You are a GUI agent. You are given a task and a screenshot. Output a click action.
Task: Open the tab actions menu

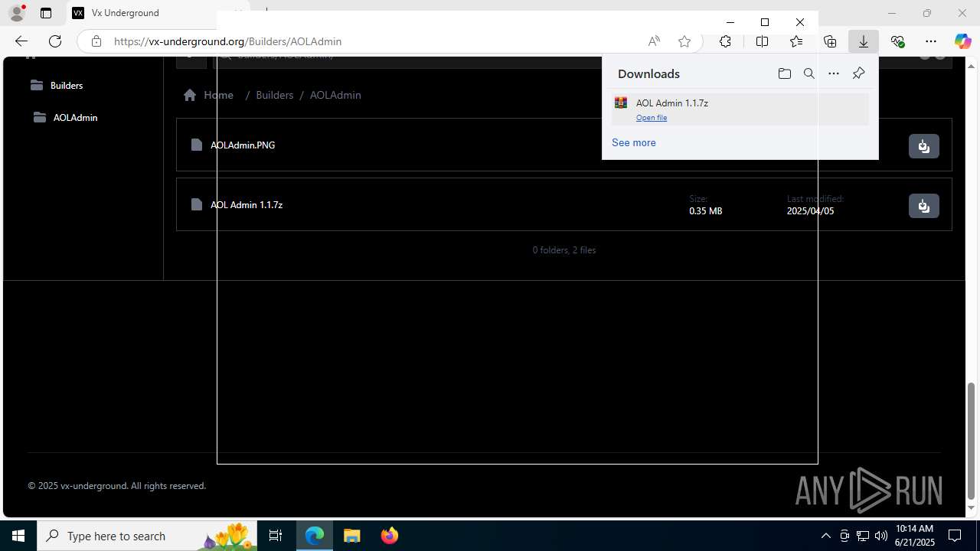coord(46,13)
